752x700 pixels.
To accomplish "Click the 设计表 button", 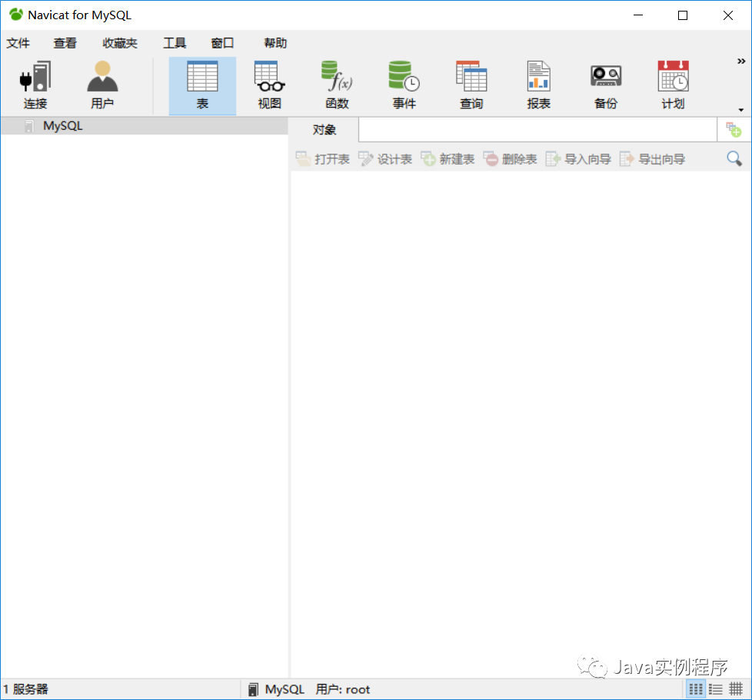I will point(385,159).
